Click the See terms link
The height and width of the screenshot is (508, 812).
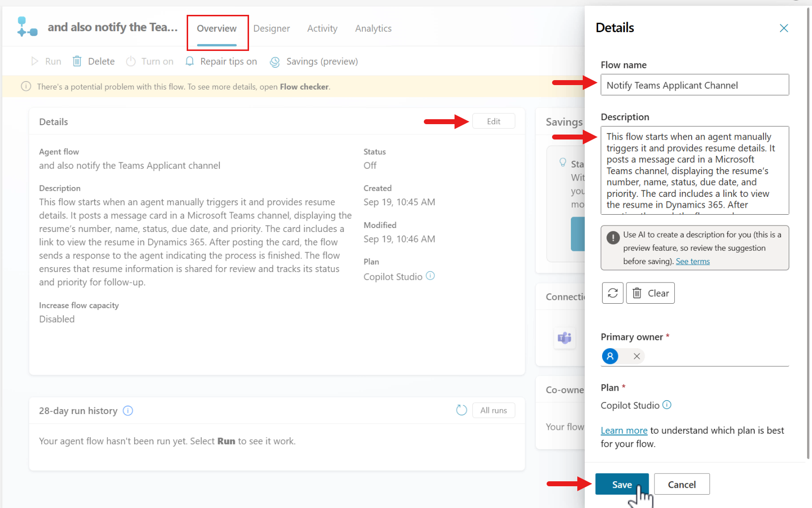pyautogui.click(x=693, y=261)
